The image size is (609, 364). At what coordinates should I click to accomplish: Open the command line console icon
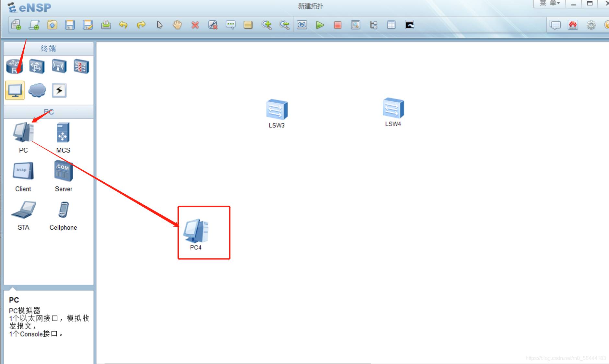tap(410, 25)
